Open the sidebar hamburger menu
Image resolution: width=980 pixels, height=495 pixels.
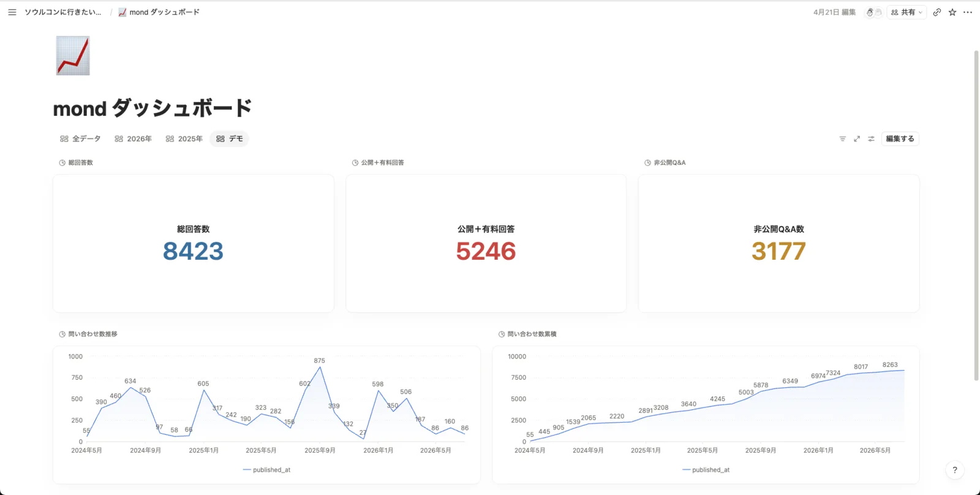[12, 12]
